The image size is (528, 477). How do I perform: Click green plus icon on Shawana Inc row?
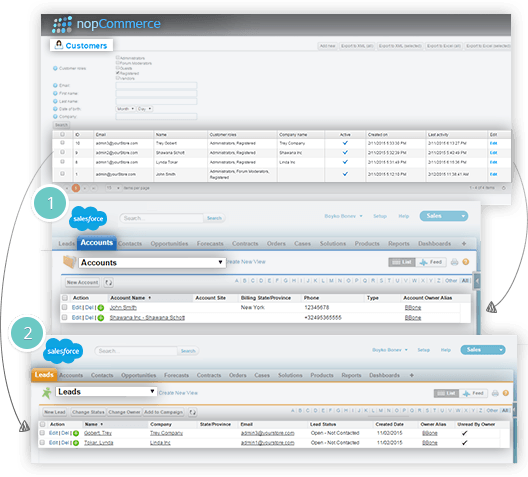(101, 318)
